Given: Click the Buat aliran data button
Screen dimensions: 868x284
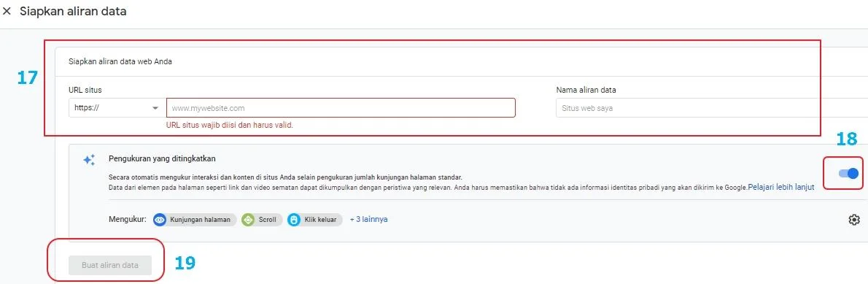Looking at the screenshot, I should (x=110, y=265).
